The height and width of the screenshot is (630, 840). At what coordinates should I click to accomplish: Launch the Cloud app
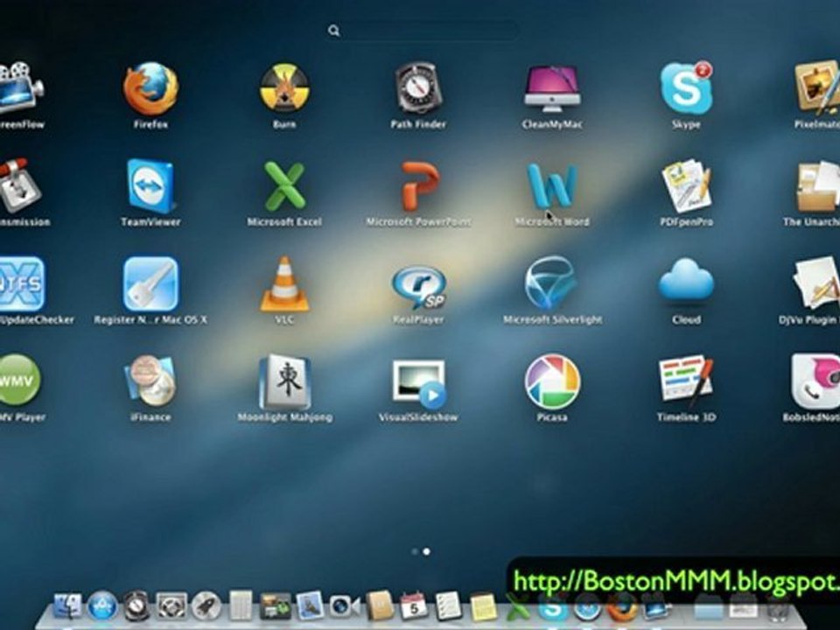pos(686,280)
